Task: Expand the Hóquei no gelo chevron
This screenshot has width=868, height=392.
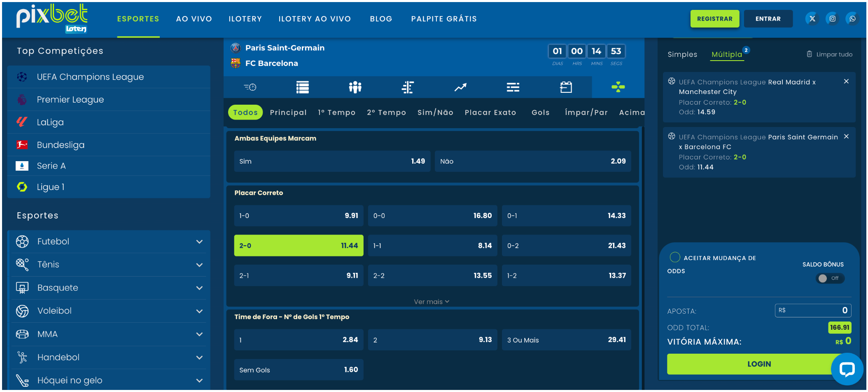Action: (x=199, y=380)
